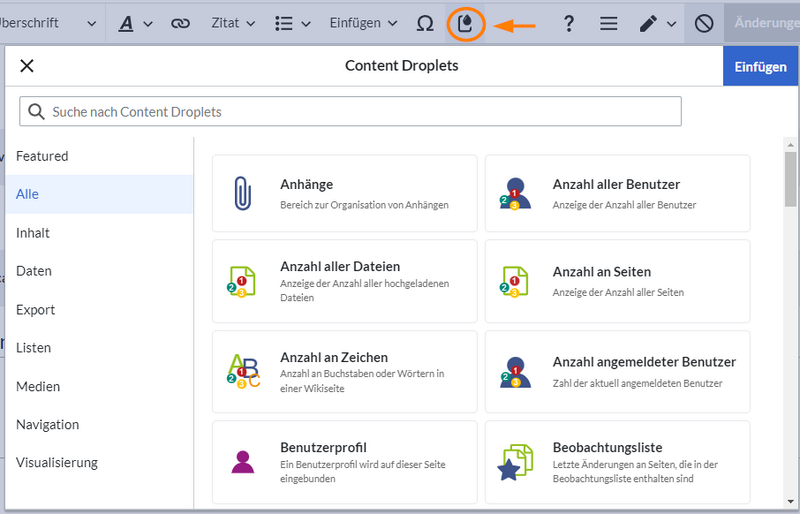Open the help question mark icon

point(569,23)
